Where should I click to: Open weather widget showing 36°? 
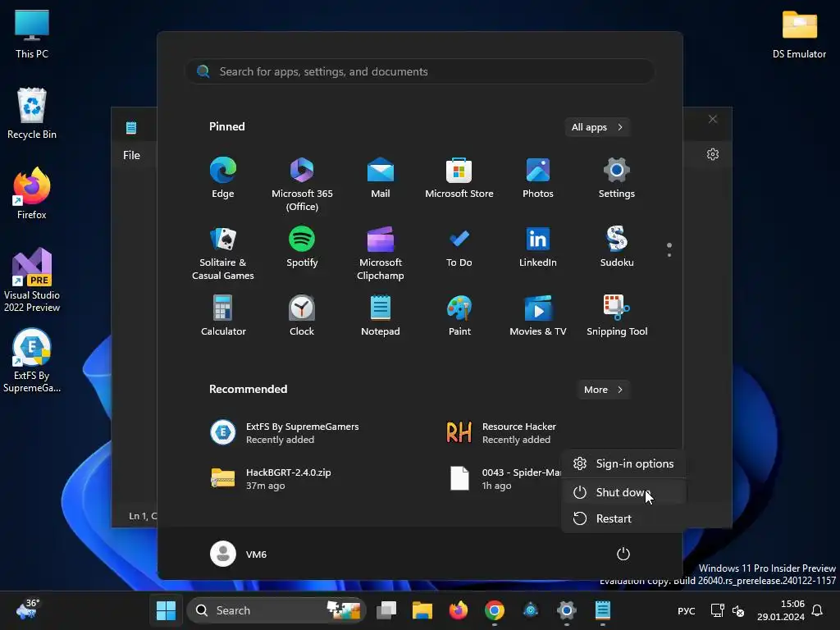click(x=28, y=609)
